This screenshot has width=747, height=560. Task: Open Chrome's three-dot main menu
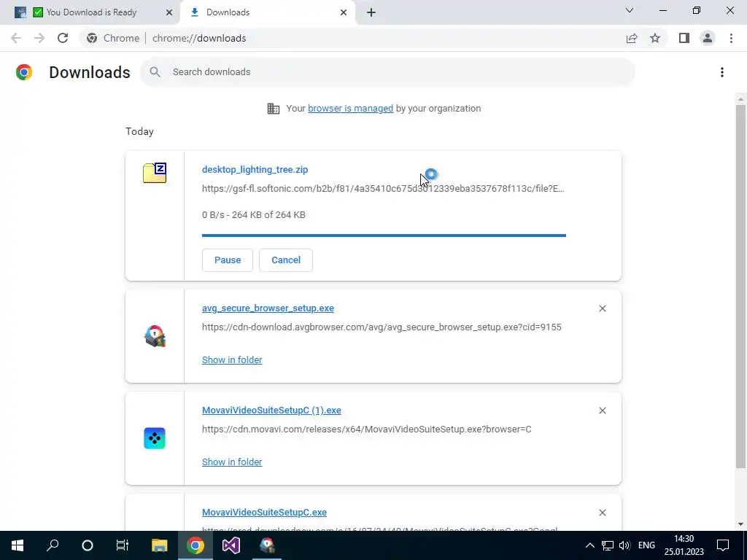[x=731, y=38]
